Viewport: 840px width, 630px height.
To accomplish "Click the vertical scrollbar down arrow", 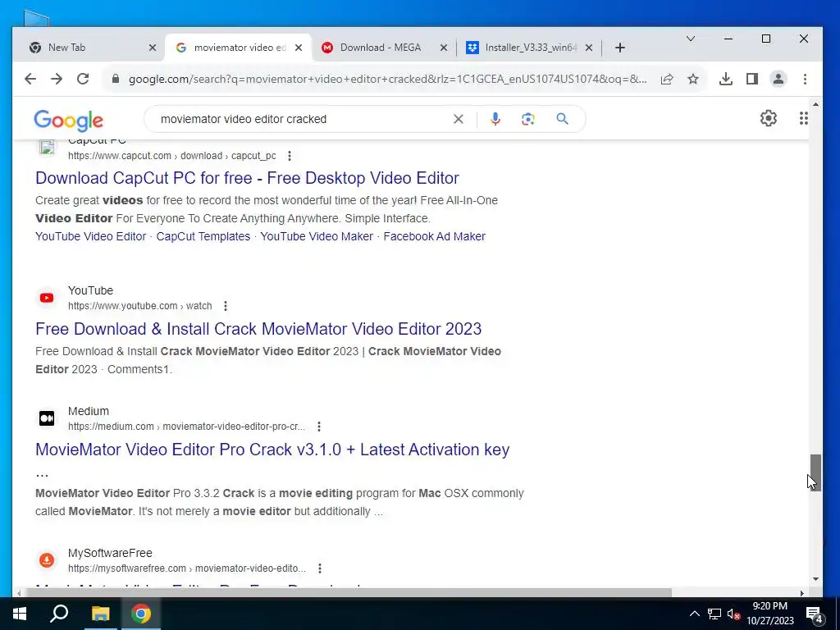I will pos(815,579).
